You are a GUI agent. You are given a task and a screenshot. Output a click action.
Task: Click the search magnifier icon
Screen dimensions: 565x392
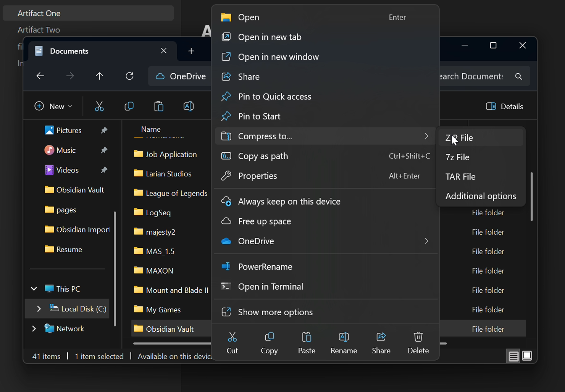coord(518,76)
